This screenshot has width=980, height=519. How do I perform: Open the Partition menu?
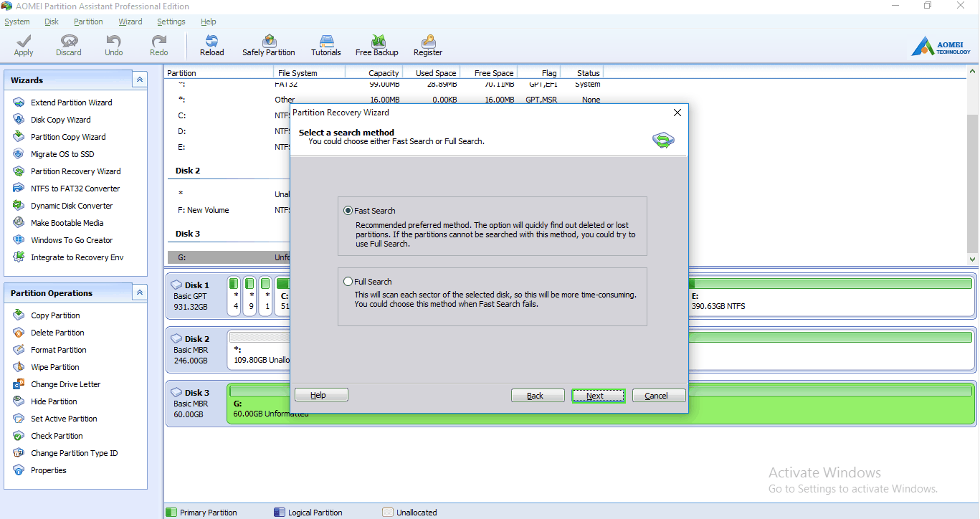click(88, 22)
